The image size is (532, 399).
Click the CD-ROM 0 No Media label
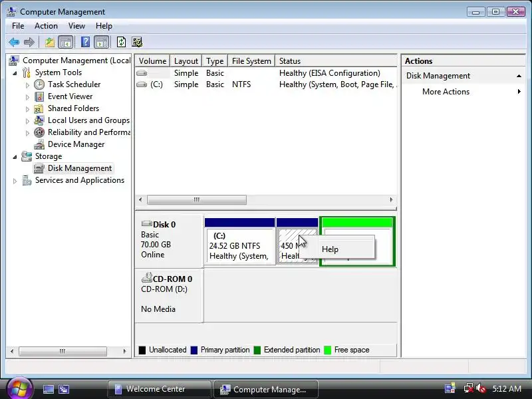(x=158, y=309)
